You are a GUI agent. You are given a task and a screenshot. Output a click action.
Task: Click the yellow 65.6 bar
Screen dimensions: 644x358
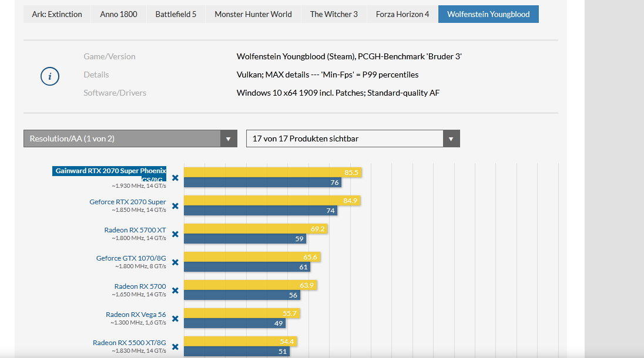click(252, 257)
